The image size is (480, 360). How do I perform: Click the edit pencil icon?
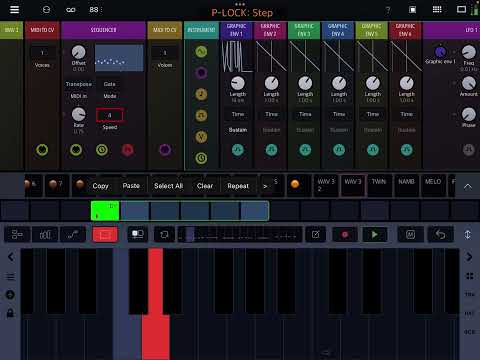point(315,235)
